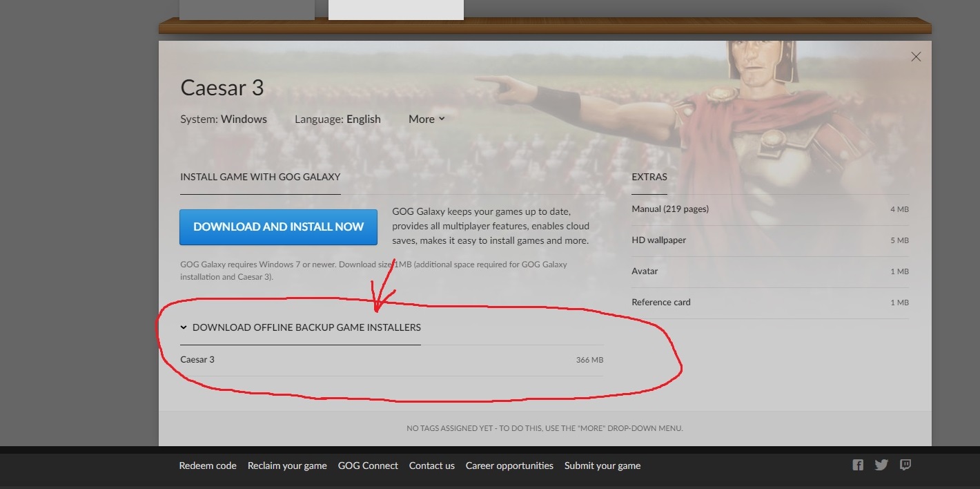Open the Twitter social icon
The width and height of the screenshot is (980, 489).
pyautogui.click(x=881, y=465)
